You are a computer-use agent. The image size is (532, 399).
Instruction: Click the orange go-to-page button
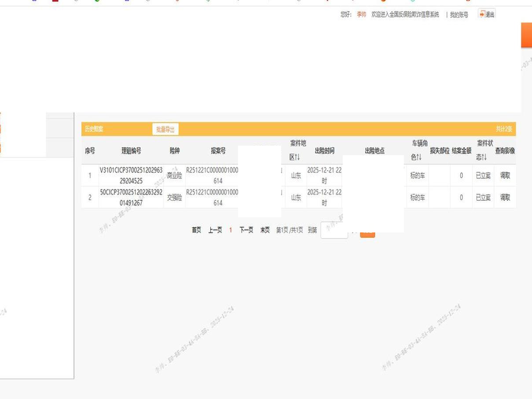pos(368,231)
